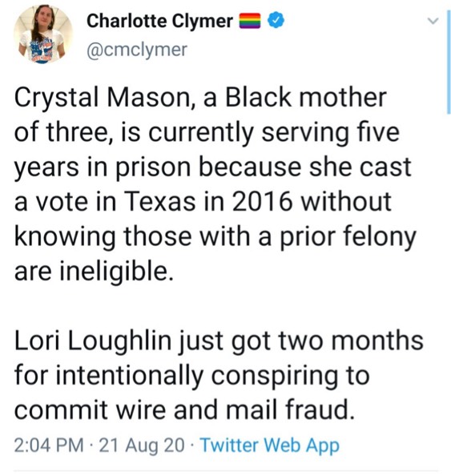Click the blue vertical scrollbar on right
This screenshot has height=476, width=451.
(x=449, y=62)
